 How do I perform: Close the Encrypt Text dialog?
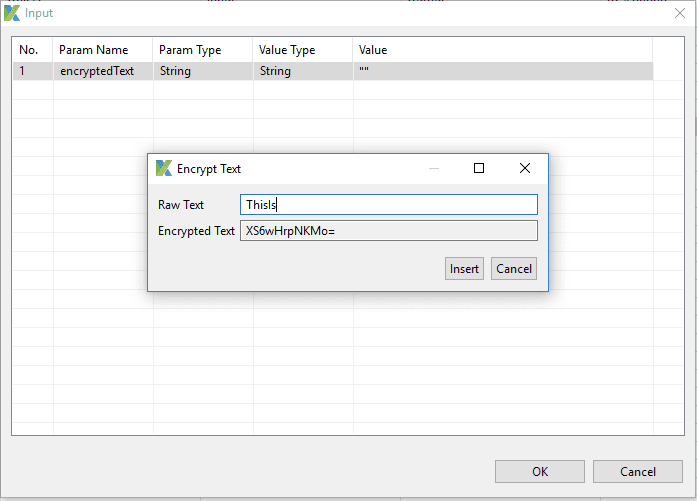click(525, 168)
